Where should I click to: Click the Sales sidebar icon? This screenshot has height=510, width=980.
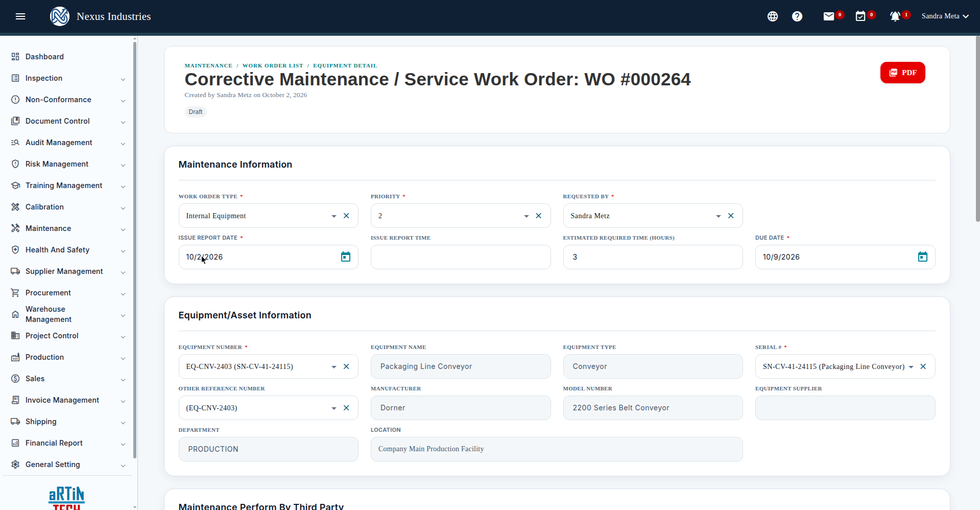[15, 379]
